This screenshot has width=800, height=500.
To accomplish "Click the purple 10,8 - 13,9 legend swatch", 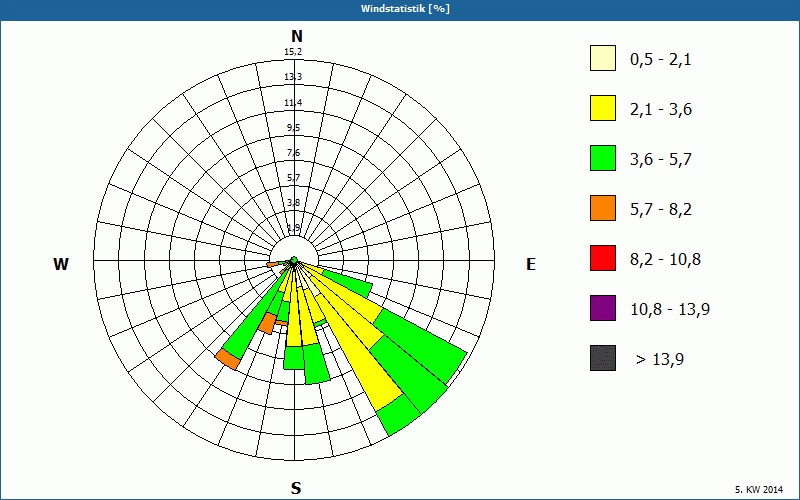I will tap(603, 308).
